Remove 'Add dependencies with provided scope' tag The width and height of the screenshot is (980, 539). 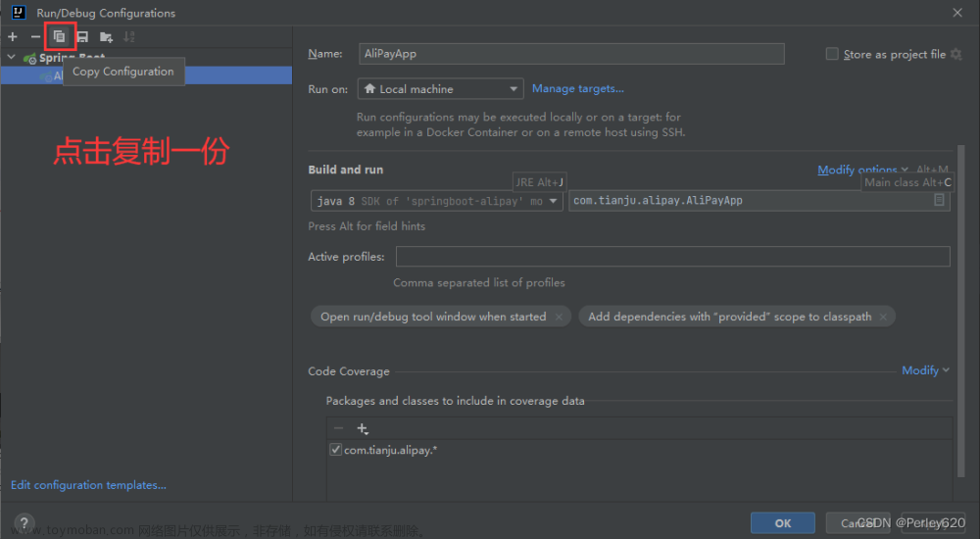[883, 317]
